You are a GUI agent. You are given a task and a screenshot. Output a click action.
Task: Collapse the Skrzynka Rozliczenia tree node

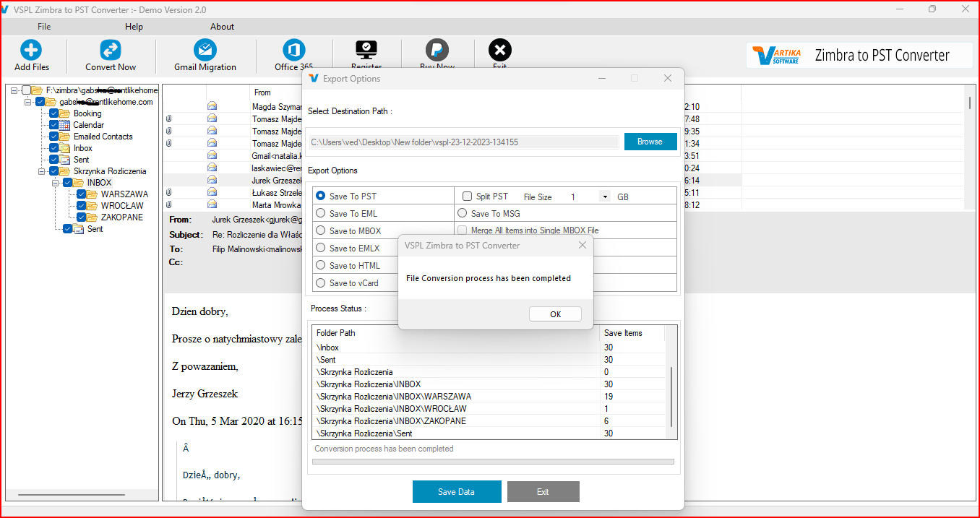coord(42,171)
